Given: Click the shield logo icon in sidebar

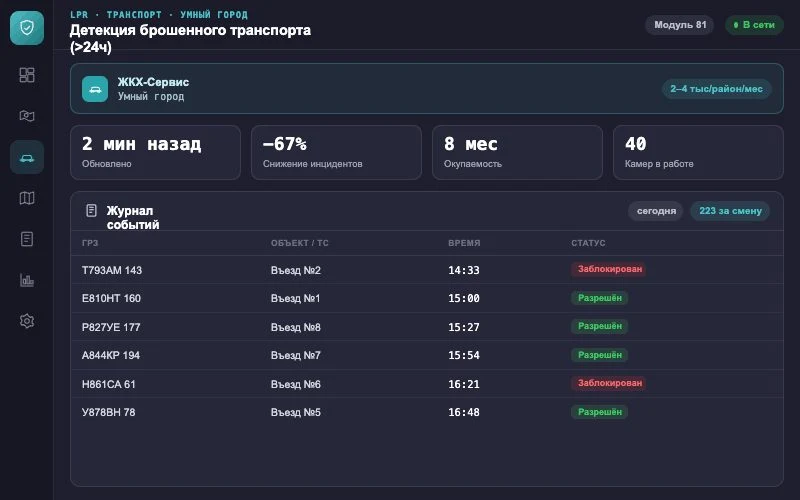Looking at the screenshot, I should point(27,28).
